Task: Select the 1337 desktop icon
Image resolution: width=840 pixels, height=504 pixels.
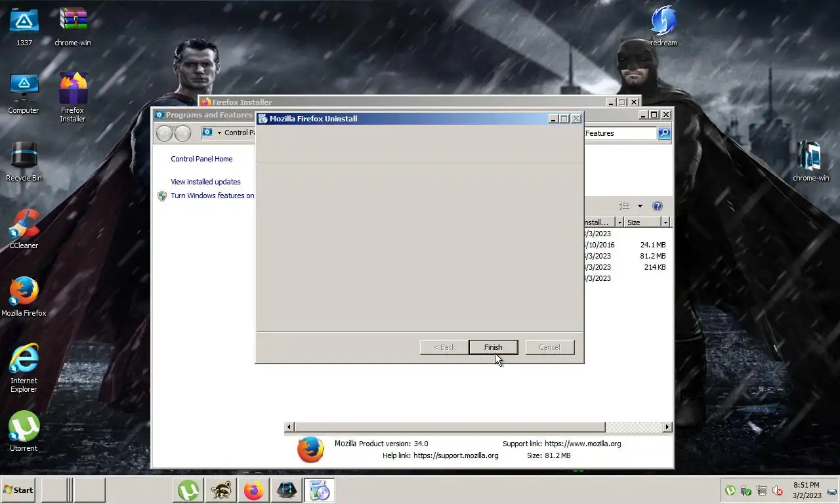Action: (x=24, y=28)
